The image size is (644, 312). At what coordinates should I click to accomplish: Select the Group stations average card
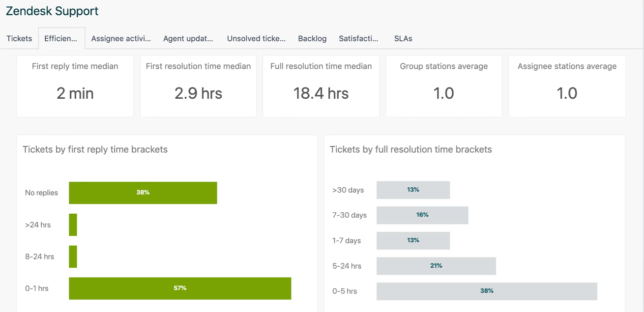444,86
